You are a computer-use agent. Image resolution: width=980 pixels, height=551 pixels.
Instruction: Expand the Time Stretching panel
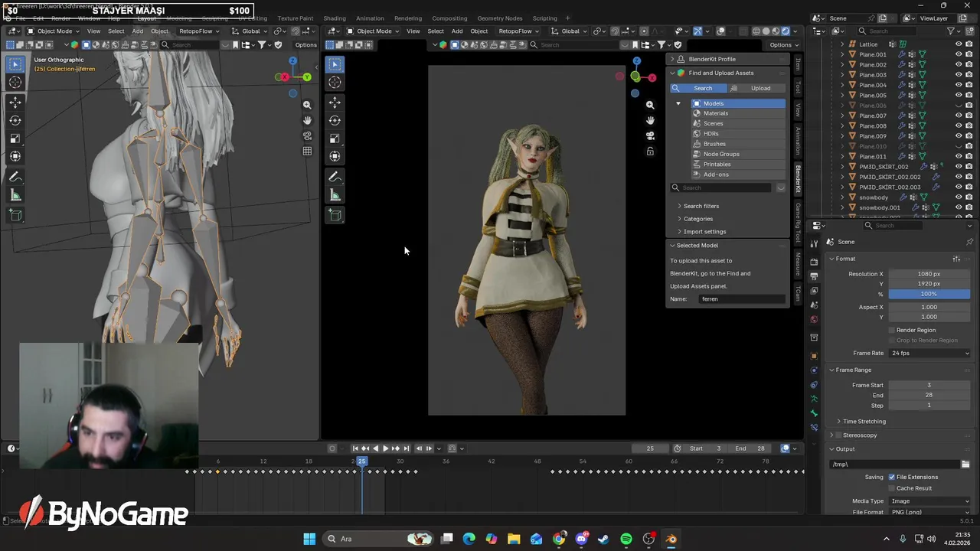click(x=864, y=421)
